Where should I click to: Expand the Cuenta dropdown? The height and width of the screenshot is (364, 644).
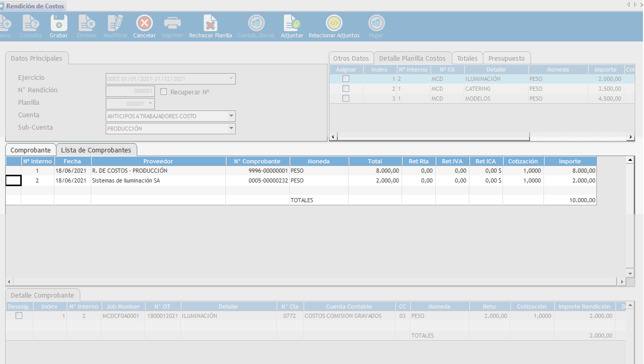coord(231,116)
